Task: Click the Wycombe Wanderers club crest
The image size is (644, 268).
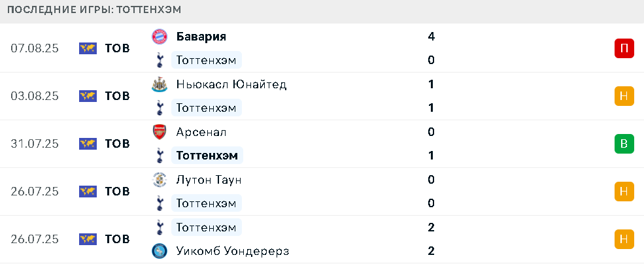Action: point(160,251)
